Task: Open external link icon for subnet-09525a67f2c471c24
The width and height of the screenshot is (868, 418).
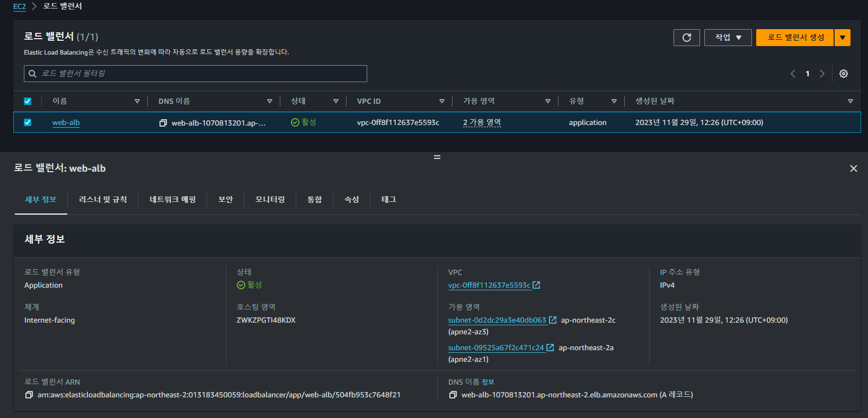Action: [x=550, y=348]
